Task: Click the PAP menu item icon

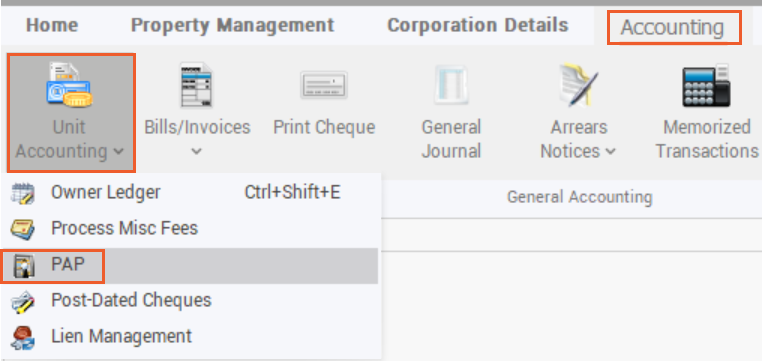Action: point(23,265)
